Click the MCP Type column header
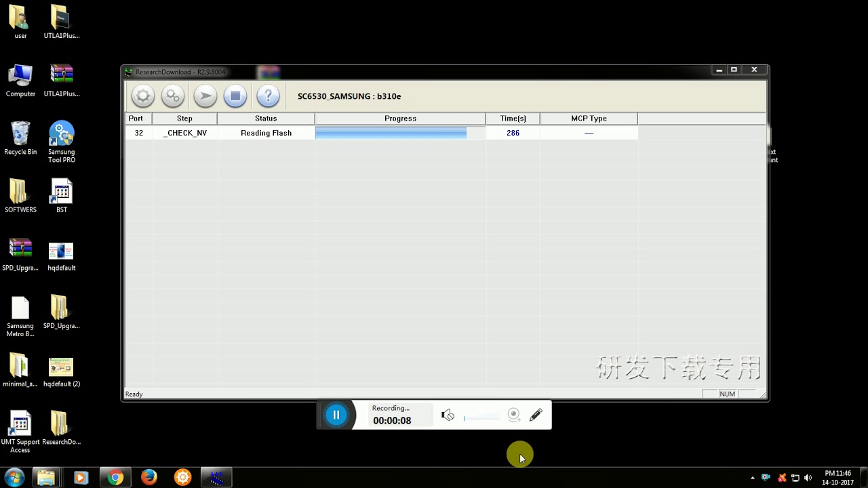Screen dimensions: 868x488 [589, 118]
